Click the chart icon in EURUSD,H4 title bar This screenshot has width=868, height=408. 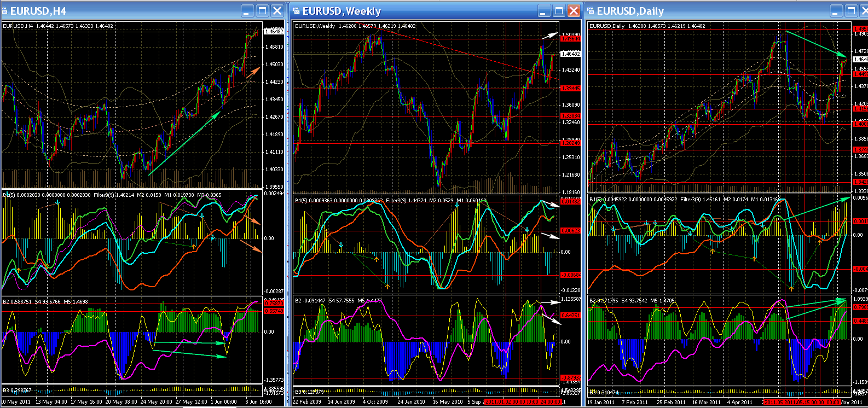click(x=4, y=11)
